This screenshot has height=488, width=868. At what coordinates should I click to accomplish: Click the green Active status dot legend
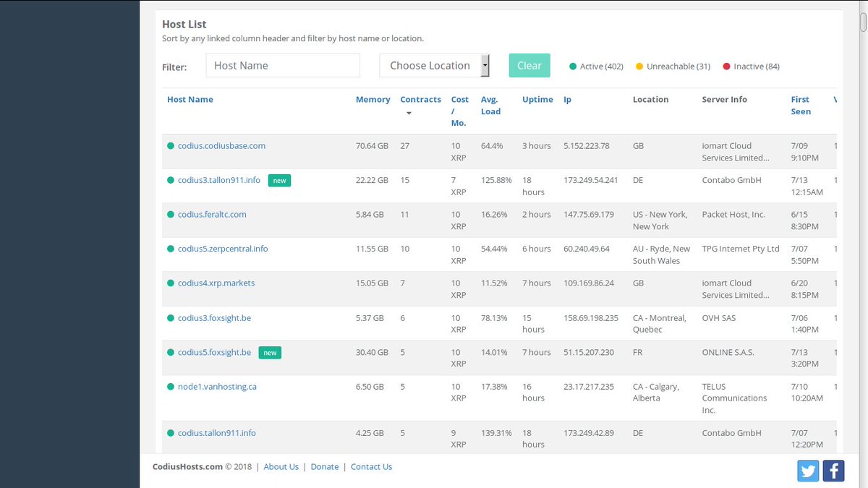click(573, 66)
